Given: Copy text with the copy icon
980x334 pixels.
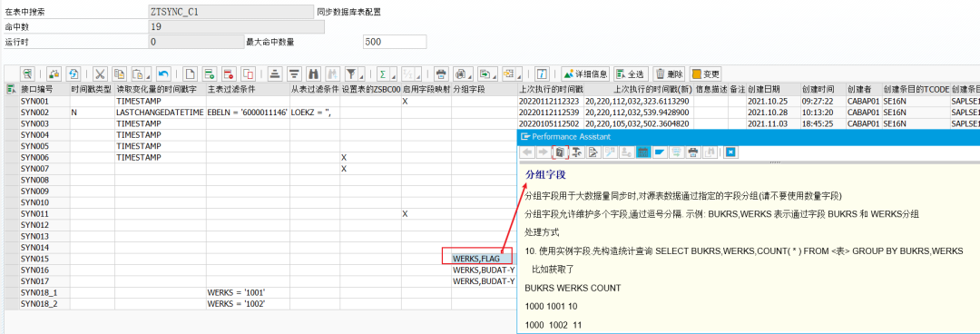Looking at the screenshot, I should tap(120, 74).
